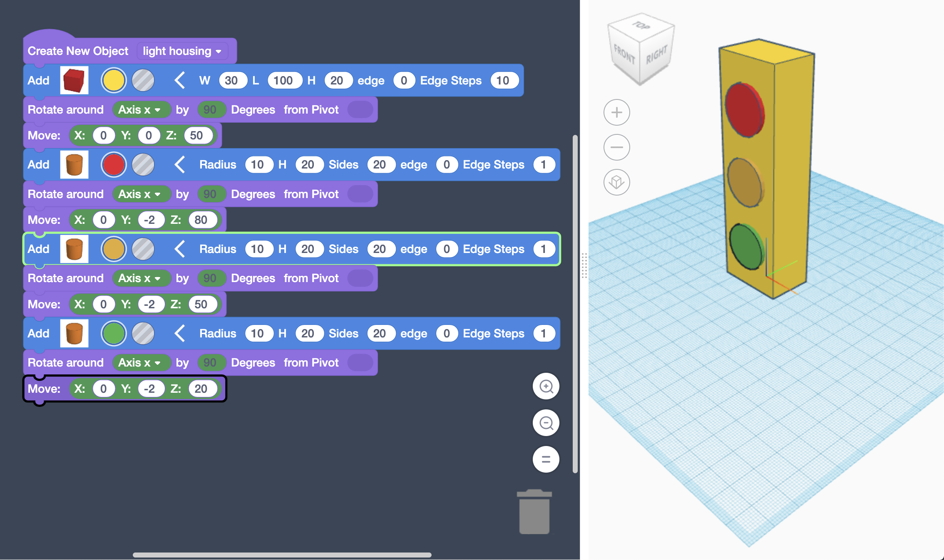944x560 pixels.
Task: Click the zoom in plus button
Action: pos(617,112)
